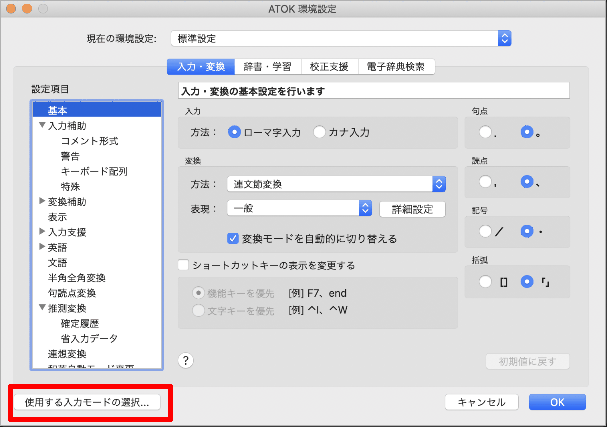Confirm settings with the OK button
Viewport: 607px width, 427px height.
tap(557, 402)
